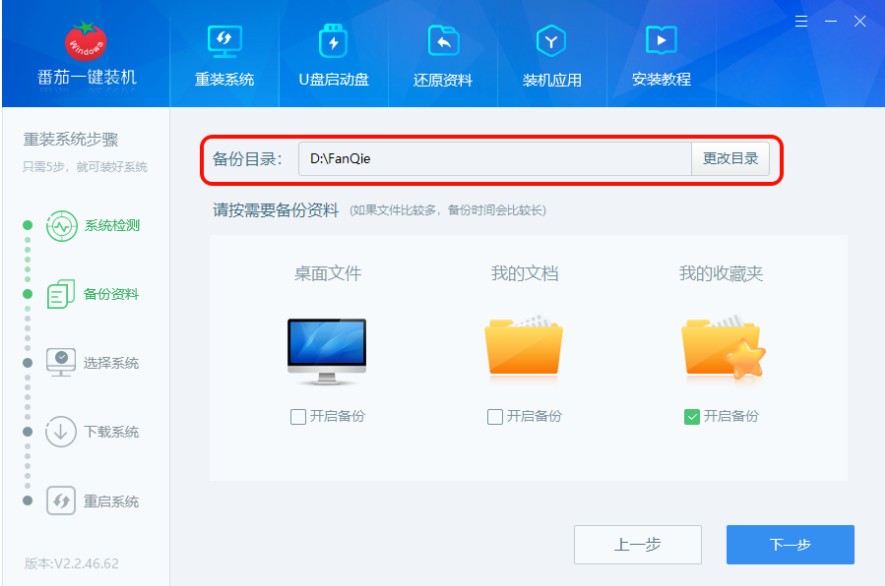Click the tomato Windows logo icon
This screenshot has width=885, height=586.
[x=86, y=41]
